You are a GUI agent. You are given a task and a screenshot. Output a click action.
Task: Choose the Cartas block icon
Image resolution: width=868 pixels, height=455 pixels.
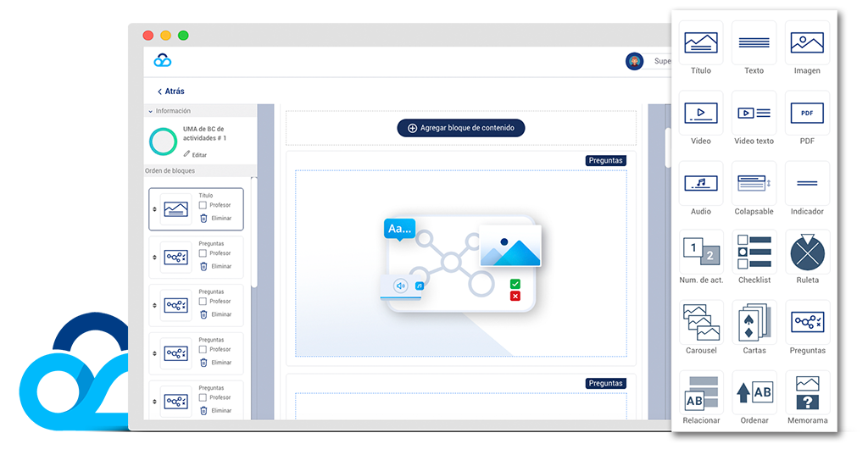[754, 323]
